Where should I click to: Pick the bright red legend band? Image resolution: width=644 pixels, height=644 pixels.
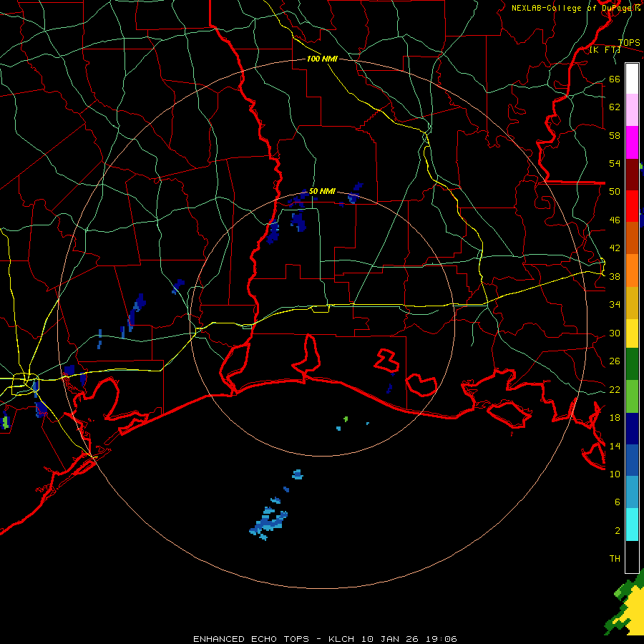(632, 206)
